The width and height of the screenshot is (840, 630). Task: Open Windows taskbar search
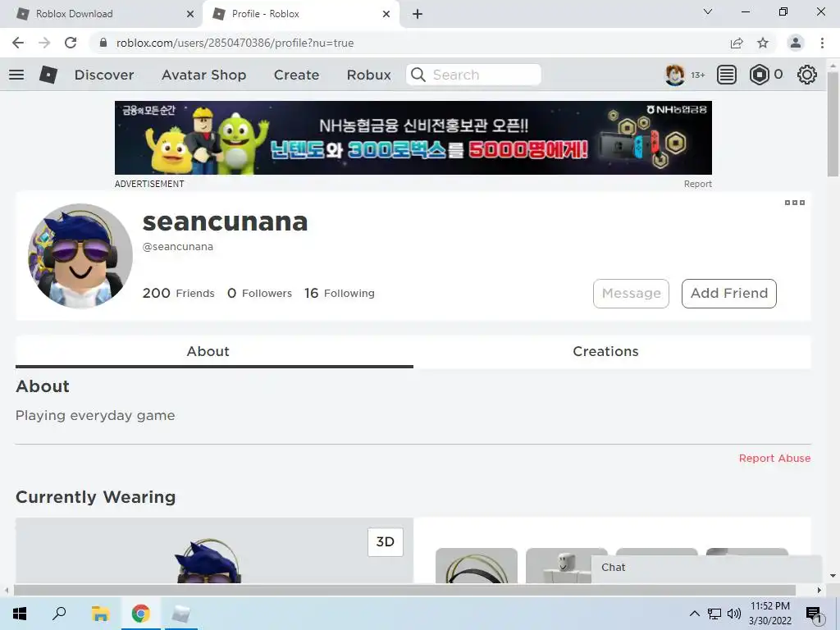(59, 614)
